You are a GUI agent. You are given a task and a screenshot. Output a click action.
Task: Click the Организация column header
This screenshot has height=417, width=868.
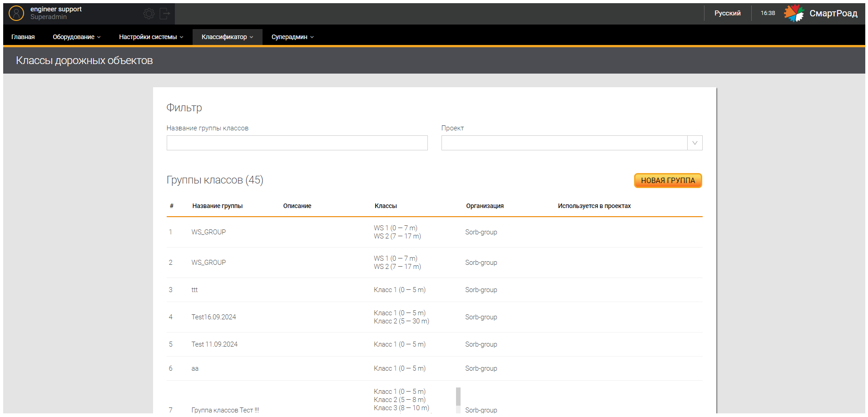pyautogui.click(x=485, y=206)
